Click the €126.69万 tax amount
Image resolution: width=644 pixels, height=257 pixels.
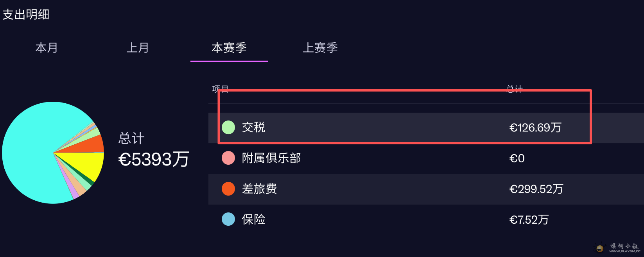click(535, 128)
